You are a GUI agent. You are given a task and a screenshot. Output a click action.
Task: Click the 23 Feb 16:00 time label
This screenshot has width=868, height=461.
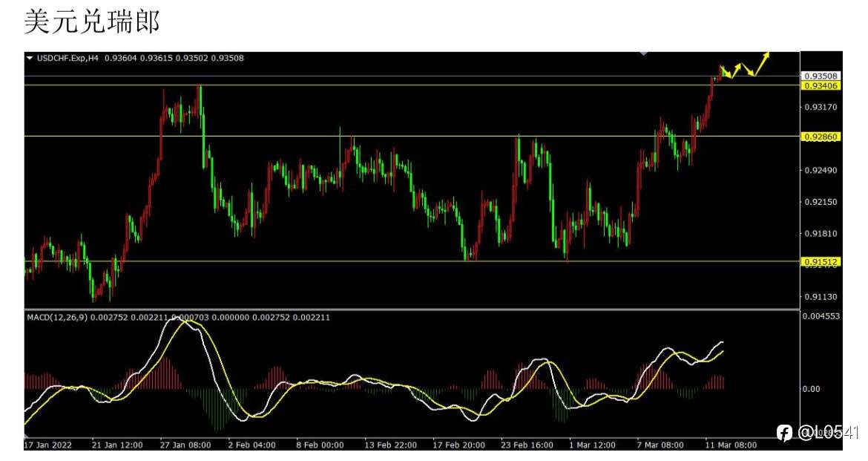(527, 445)
